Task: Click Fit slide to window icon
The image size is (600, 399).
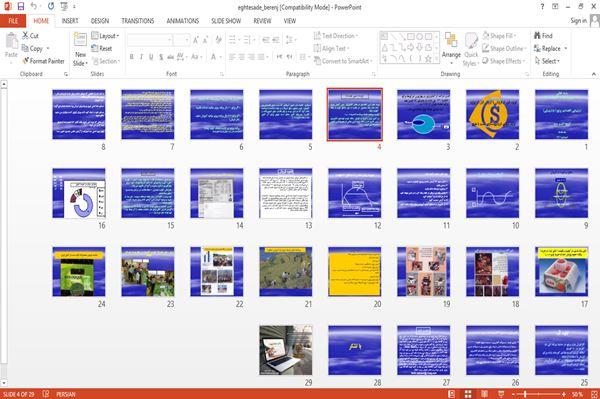Action: coord(594,394)
